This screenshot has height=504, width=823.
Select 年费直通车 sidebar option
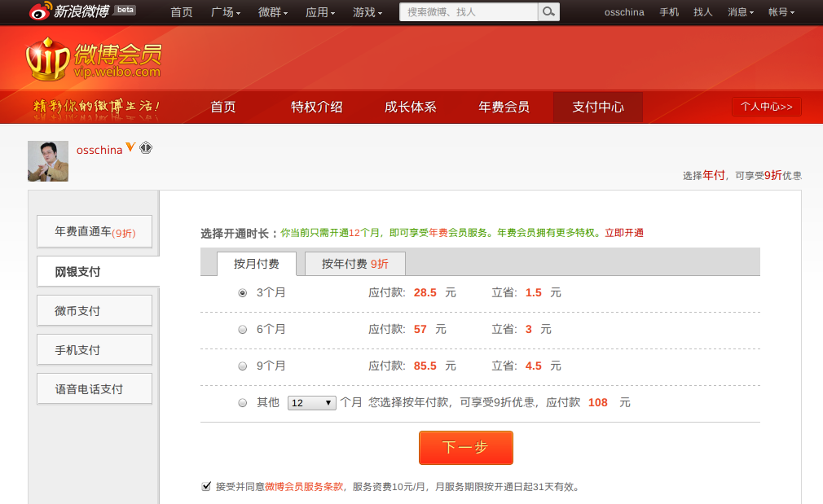point(95,232)
